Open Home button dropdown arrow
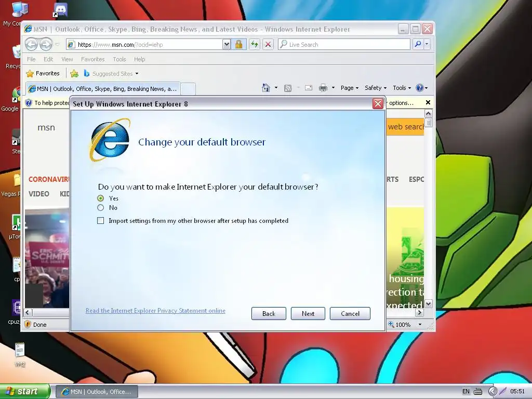 coord(276,88)
